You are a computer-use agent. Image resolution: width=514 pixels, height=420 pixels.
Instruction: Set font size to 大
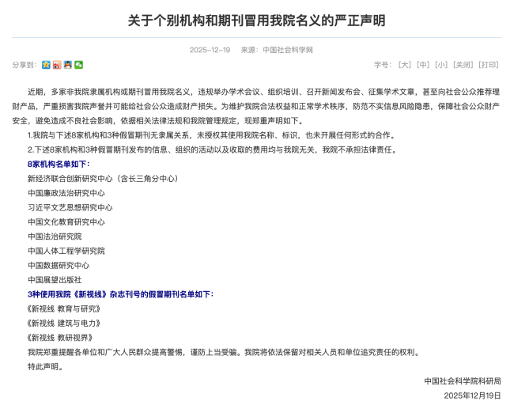[x=405, y=65]
